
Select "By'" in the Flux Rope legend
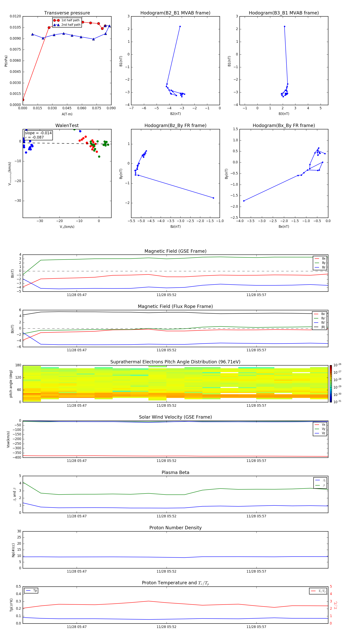tap(320, 318)
